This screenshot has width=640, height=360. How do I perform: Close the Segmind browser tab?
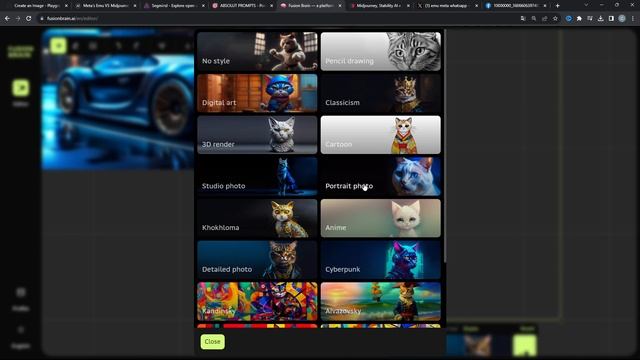point(203,6)
